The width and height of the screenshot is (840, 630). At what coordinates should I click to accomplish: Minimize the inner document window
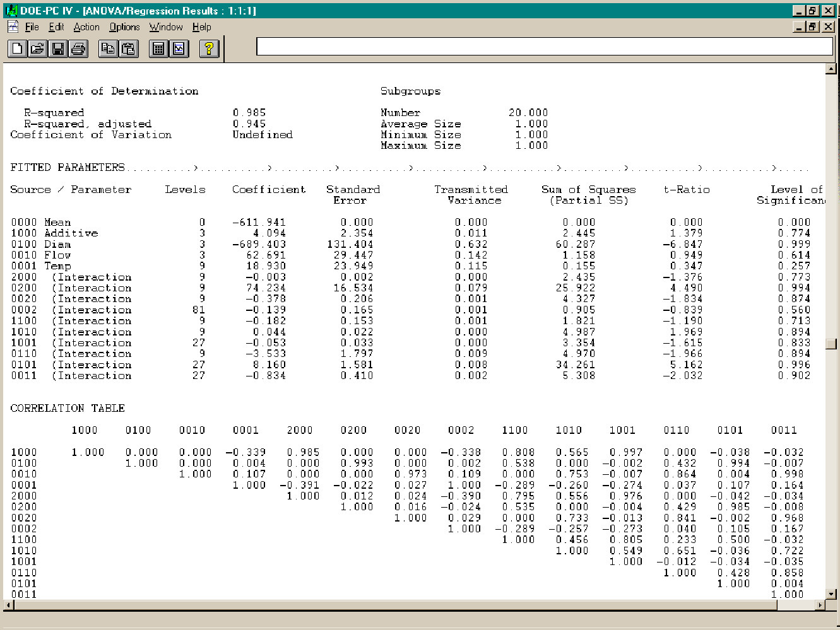tap(800, 26)
